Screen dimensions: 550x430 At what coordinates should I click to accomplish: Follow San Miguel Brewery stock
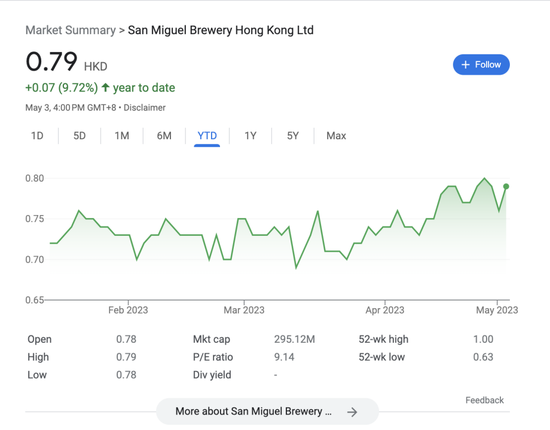tap(481, 65)
